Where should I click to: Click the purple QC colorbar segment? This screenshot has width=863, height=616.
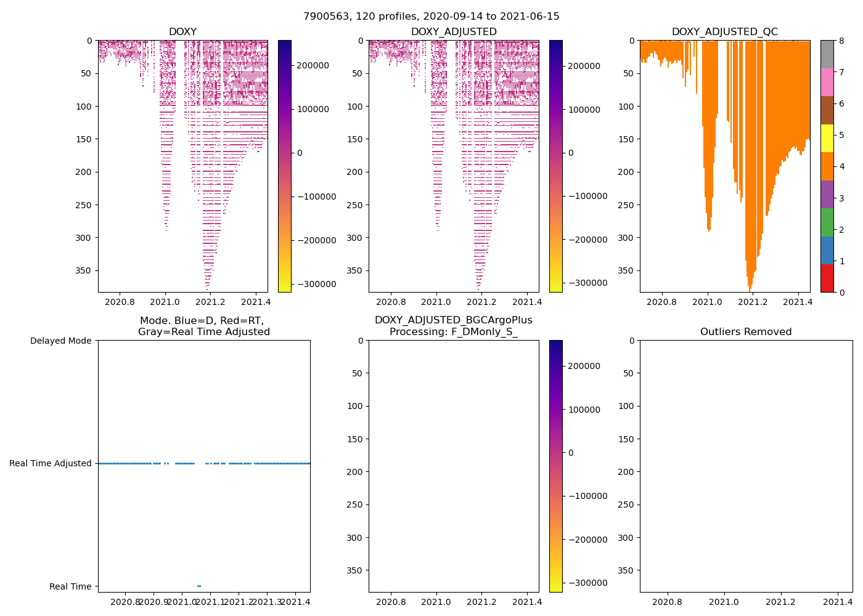click(x=827, y=194)
